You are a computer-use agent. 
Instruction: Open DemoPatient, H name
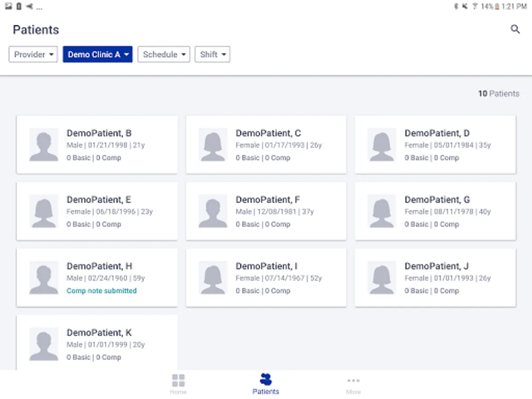point(99,266)
